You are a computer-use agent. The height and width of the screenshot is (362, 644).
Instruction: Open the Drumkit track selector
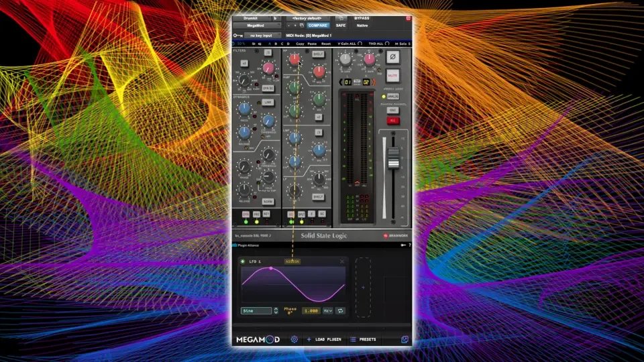pyautogui.click(x=252, y=19)
